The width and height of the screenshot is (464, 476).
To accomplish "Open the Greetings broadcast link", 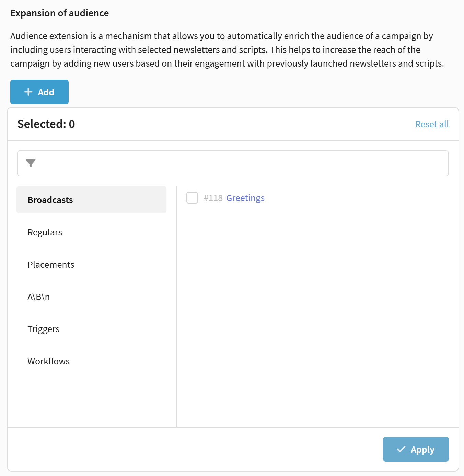I will tap(245, 198).
